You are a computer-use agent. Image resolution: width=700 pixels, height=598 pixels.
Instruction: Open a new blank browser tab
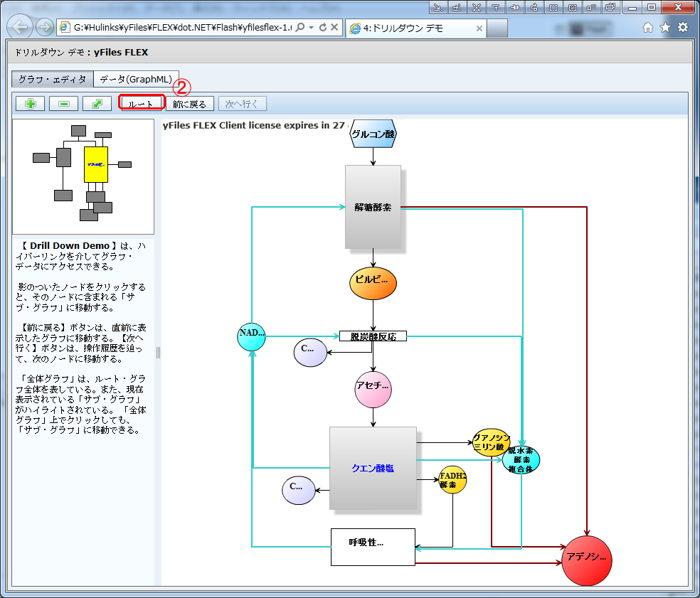[x=497, y=28]
